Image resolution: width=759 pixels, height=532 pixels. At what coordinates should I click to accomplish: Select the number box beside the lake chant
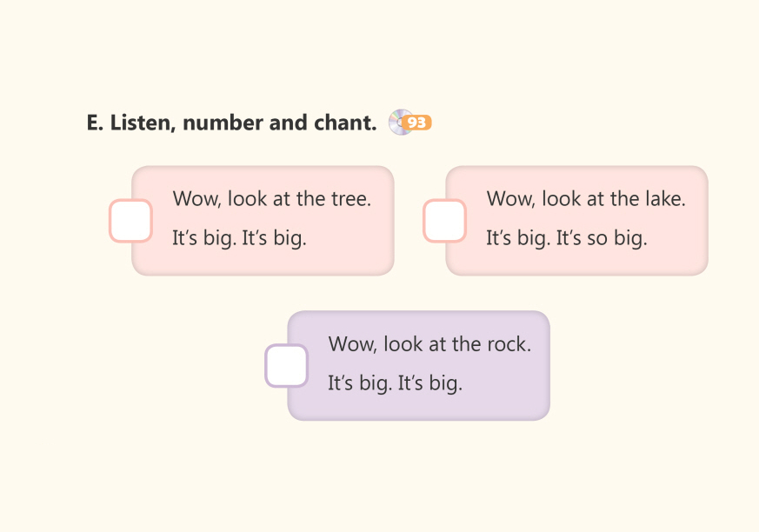tap(444, 221)
